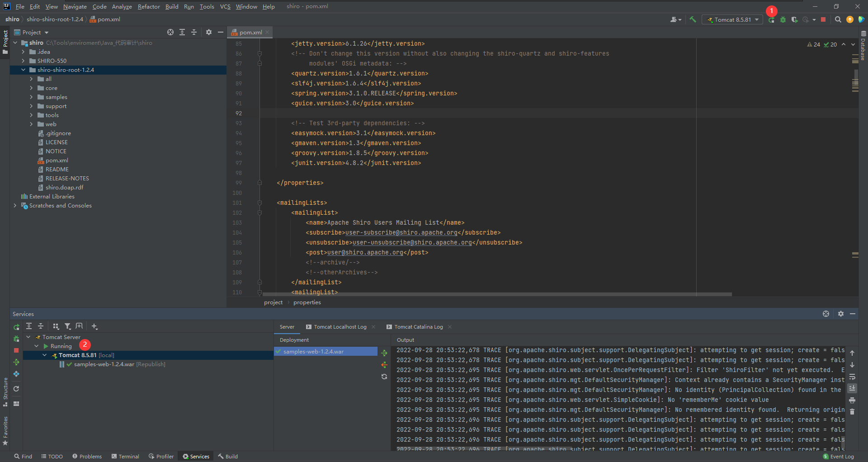Click the orange update arrow icon
Image resolution: width=868 pixels, height=462 pixels.
(x=850, y=19)
